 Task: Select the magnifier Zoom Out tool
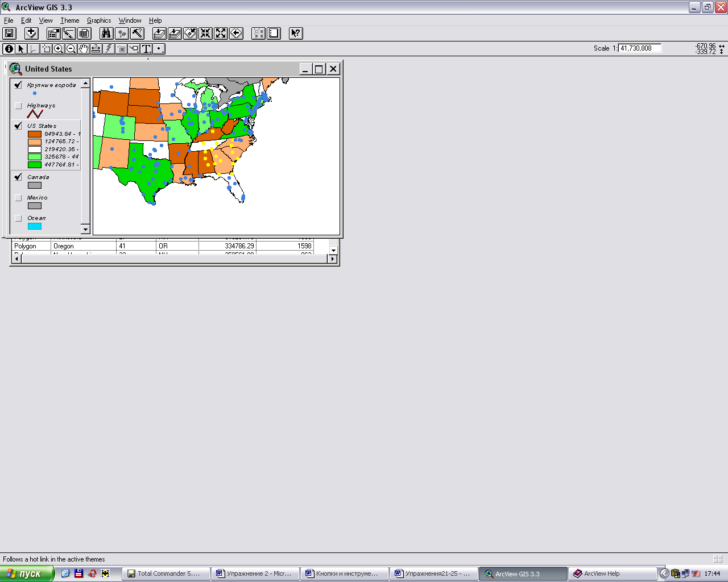(x=71, y=49)
